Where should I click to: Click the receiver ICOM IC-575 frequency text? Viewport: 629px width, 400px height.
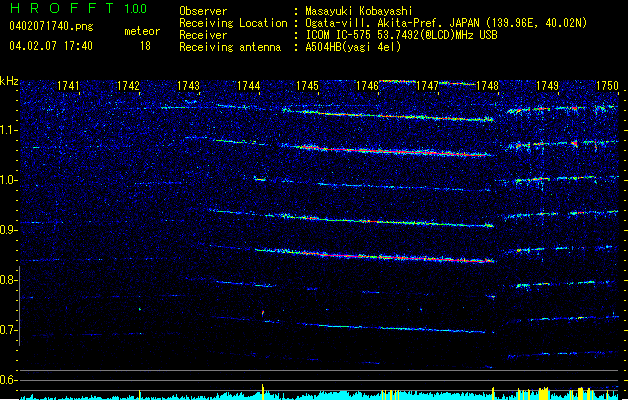pos(401,35)
